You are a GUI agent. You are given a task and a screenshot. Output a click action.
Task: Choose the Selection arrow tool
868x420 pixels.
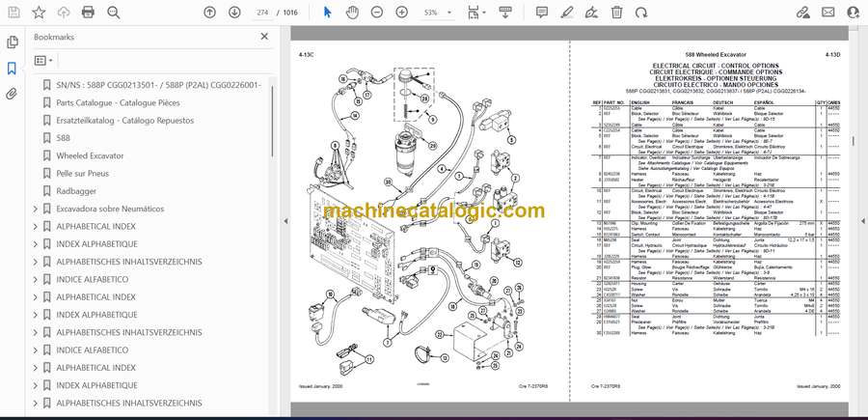click(x=327, y=13)
